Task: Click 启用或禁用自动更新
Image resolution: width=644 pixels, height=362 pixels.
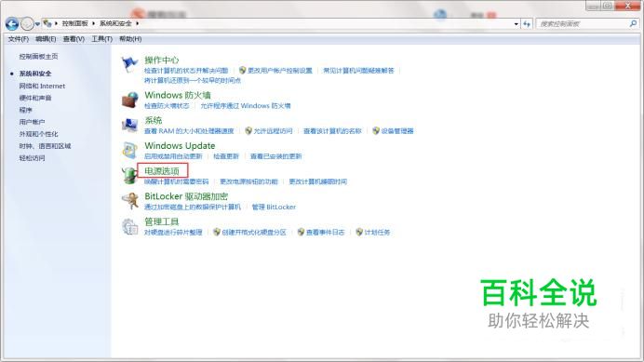Action: coord(173,156)
